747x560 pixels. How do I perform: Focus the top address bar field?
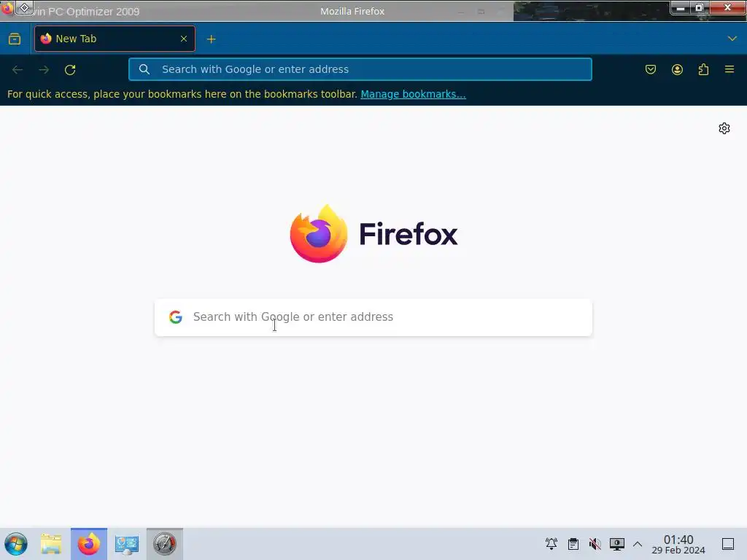(360, 69)
